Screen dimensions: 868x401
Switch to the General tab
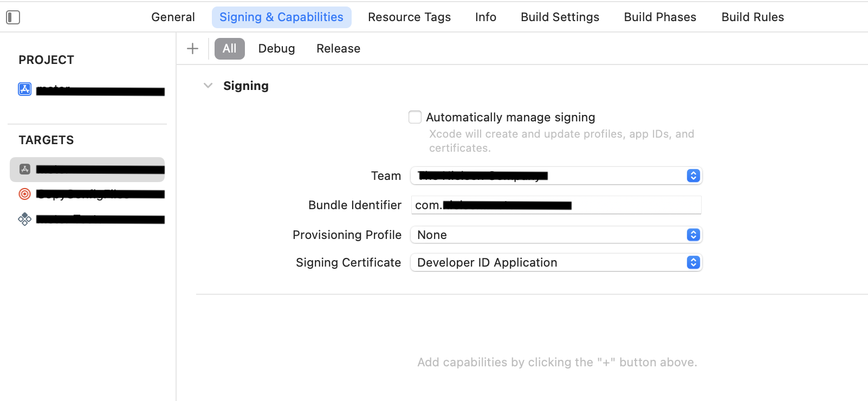click(173, 17)
